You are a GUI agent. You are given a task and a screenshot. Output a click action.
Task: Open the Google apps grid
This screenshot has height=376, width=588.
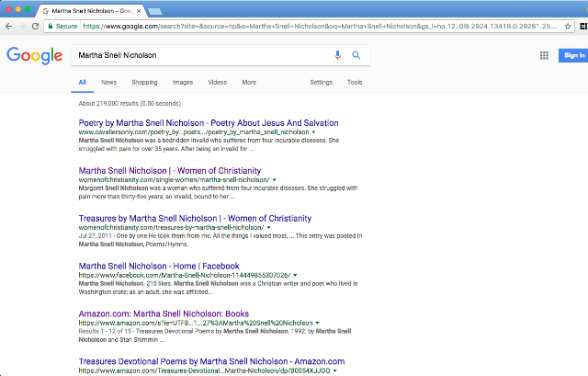click(544, 55)
